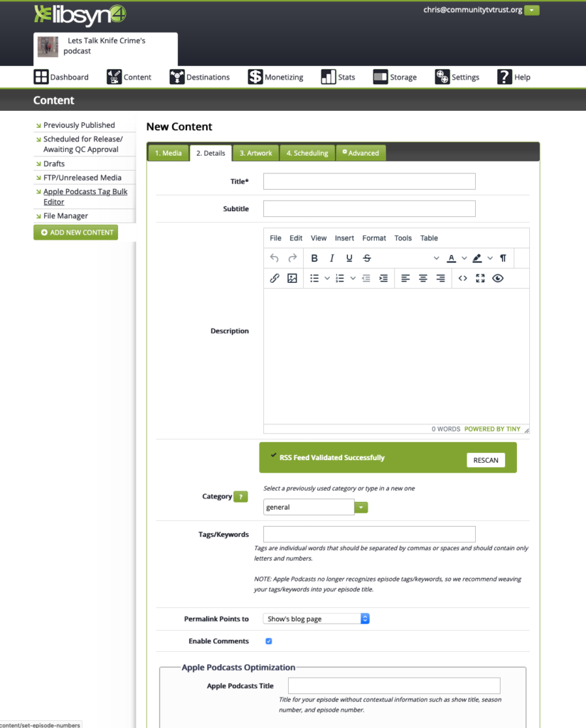This screenshot has width=586, height=728.
Task: Open FTP/Unreleased Media
Action: pyautogui.click(x=82, y=178)
